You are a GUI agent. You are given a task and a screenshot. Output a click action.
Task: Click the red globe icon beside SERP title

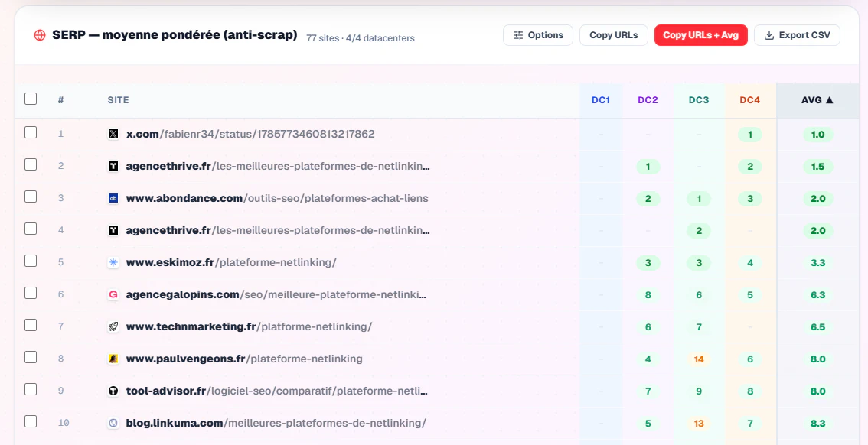point(40,35)
